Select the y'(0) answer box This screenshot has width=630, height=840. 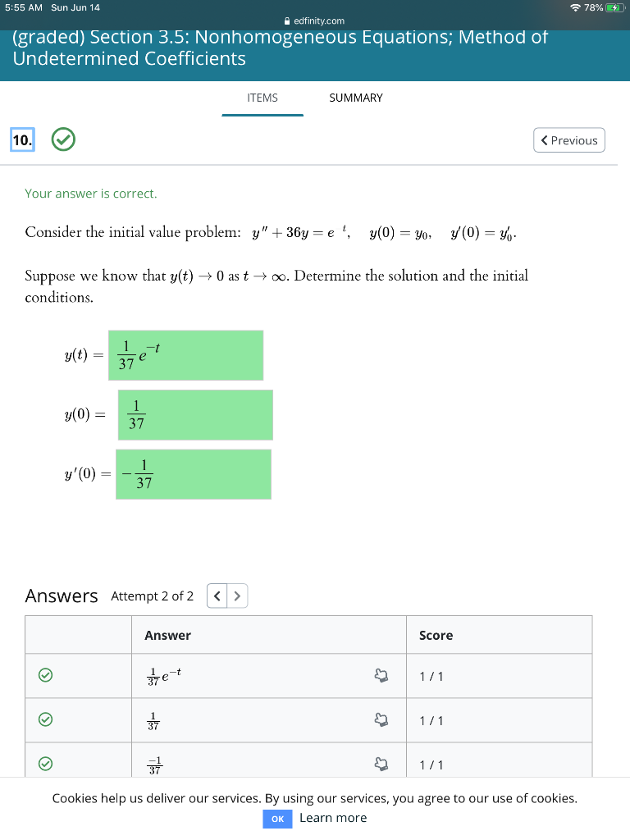pos(194,474)
